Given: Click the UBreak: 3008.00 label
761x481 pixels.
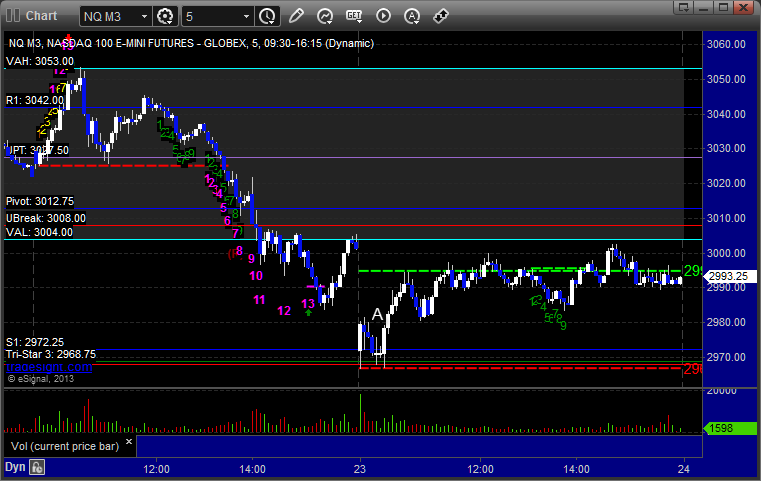Looking at the screenshot, I should click(x=46, y=218).
